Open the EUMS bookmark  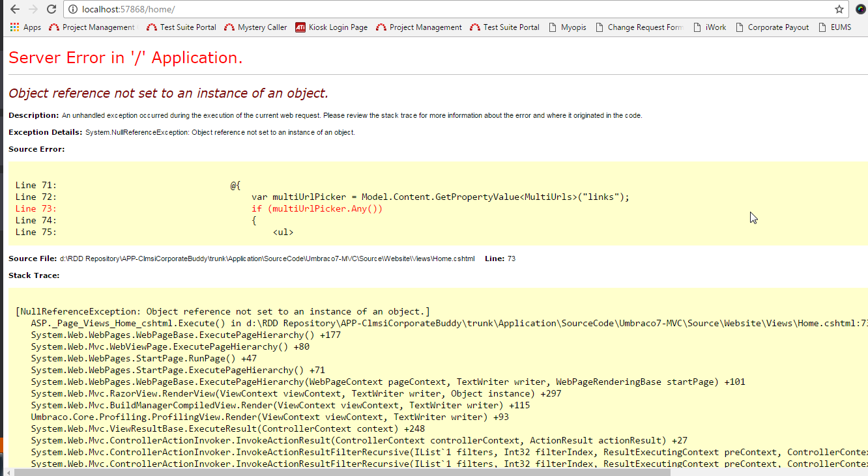click(835, 27)
